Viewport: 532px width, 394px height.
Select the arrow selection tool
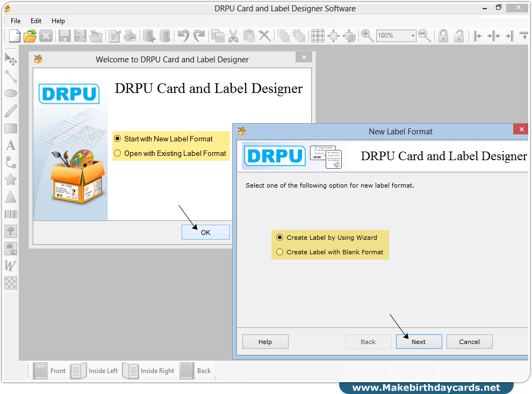click(11, 60)
